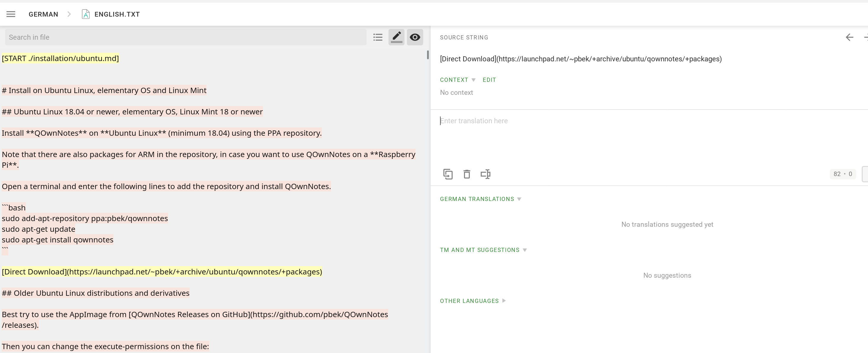The width and height of the screenshot is (868, 353).
Task: Click the left panel scrollbar thumb
Action: 428,55
